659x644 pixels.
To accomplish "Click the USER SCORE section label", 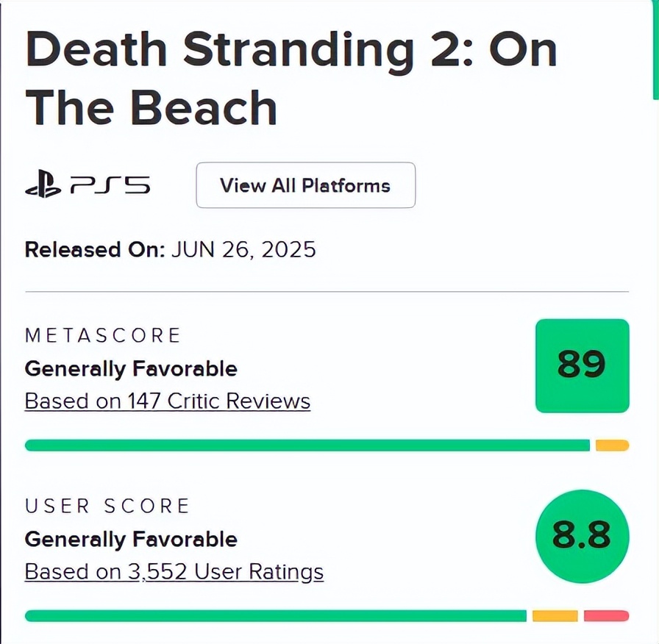I will point(107,507).
